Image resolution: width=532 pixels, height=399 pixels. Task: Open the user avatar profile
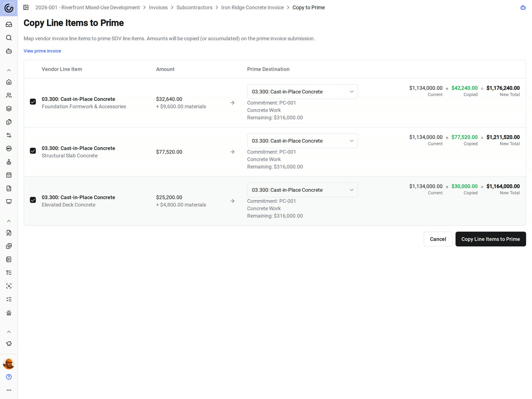pyautogui.click(x=9, y=363)
